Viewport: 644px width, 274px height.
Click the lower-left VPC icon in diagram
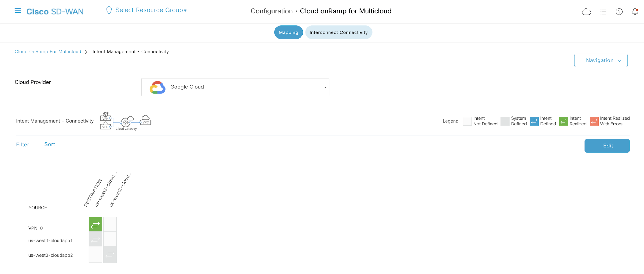point(106,126)
